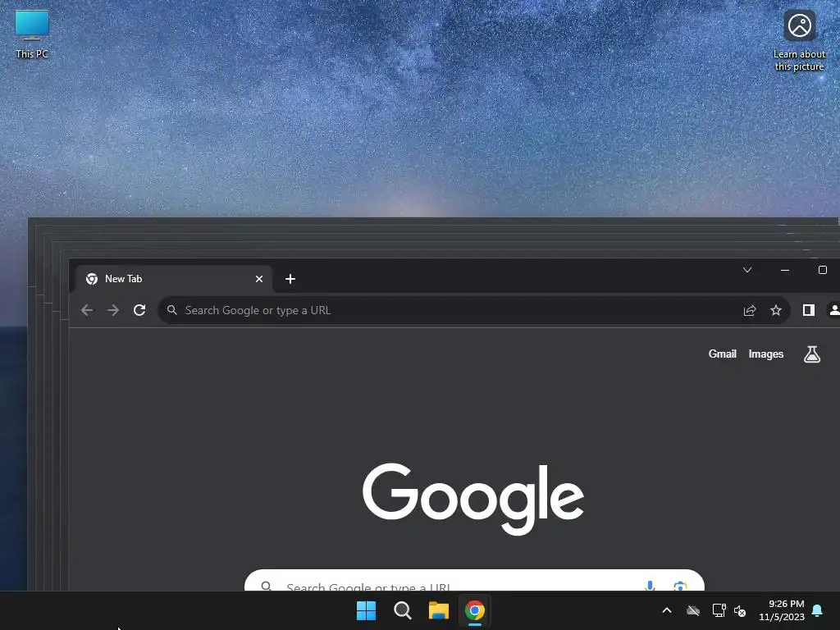This screenshot has height=630, width=840.
Task: Bookmark this tab with the star icon
Action: pyautogui.click(x=776, y=310)
